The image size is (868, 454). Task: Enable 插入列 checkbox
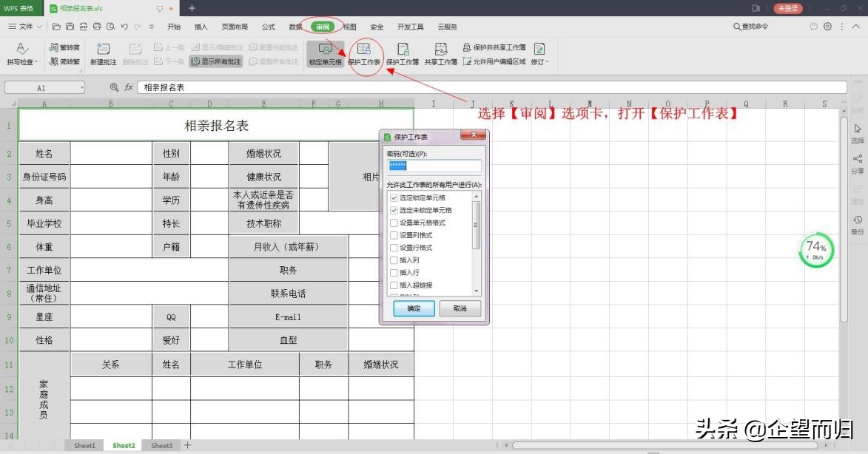tap(394, 260)
